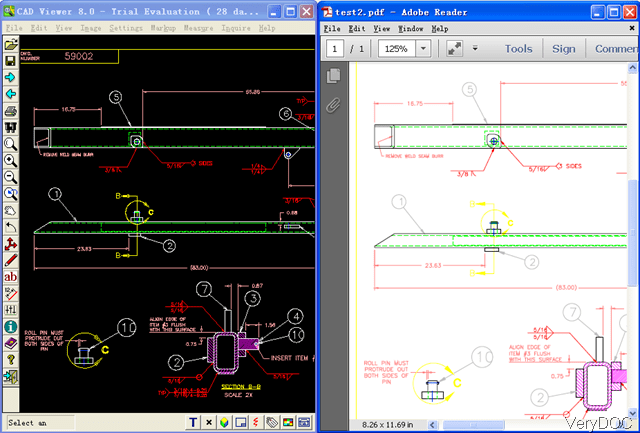
Task: Open the Markup menu in CAD Viewer
Action: point(163,28)
